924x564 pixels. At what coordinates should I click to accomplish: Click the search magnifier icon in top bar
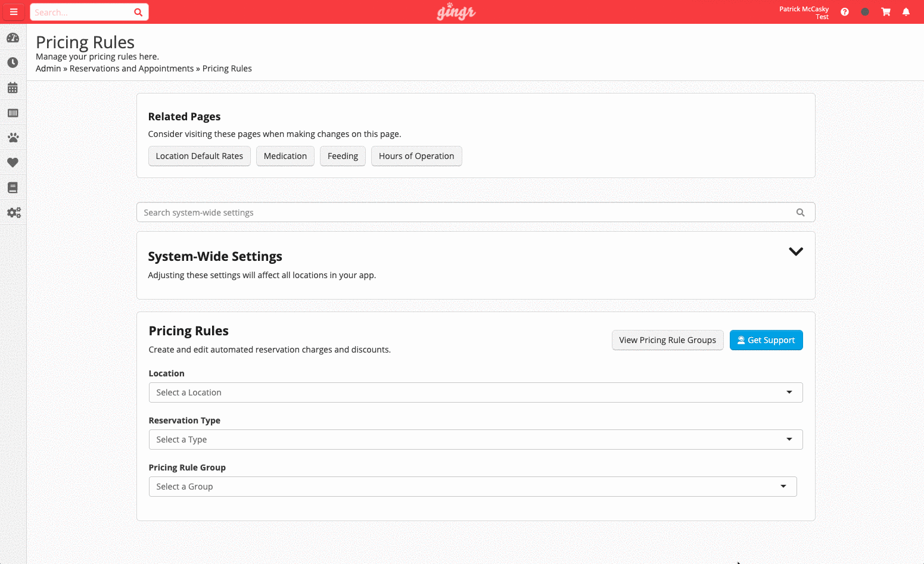pos(138,13)
